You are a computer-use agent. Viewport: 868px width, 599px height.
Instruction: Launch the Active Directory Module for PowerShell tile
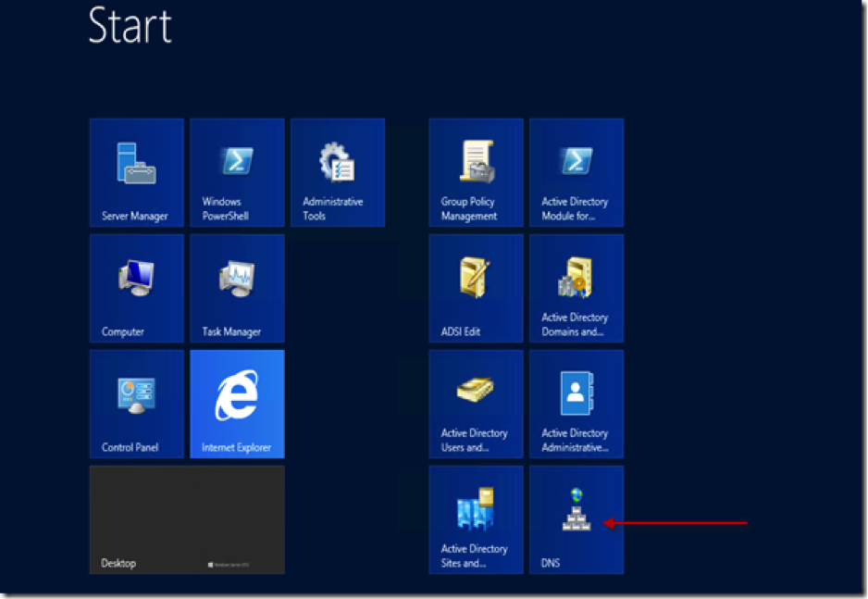(577, 173)
